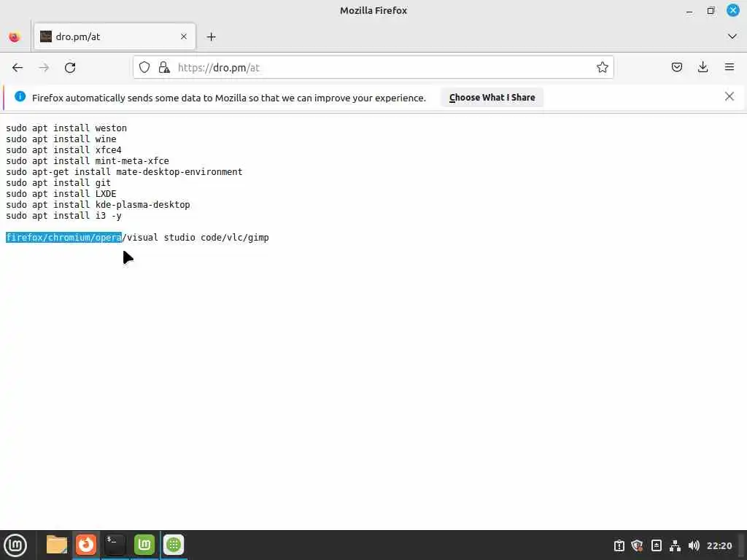The image size is (747, 560).
Task: Open the grid app in taskbar
Action: (174, 545)
